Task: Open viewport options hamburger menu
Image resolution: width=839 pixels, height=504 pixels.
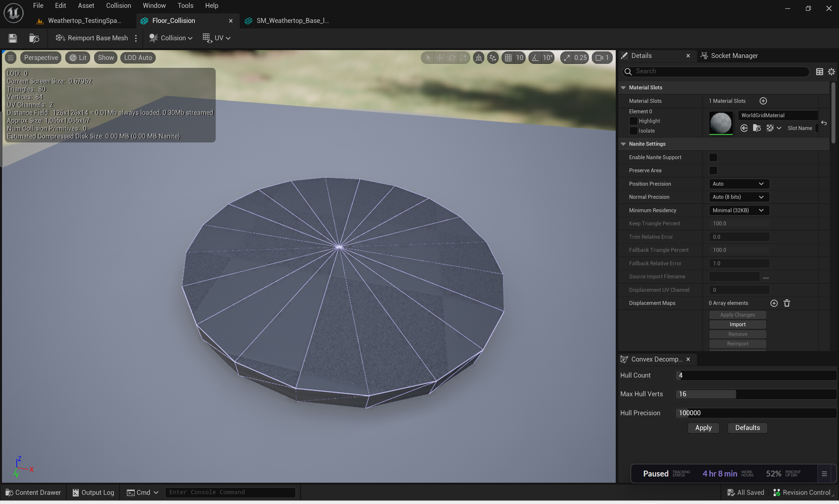Action: pos(10,58)
